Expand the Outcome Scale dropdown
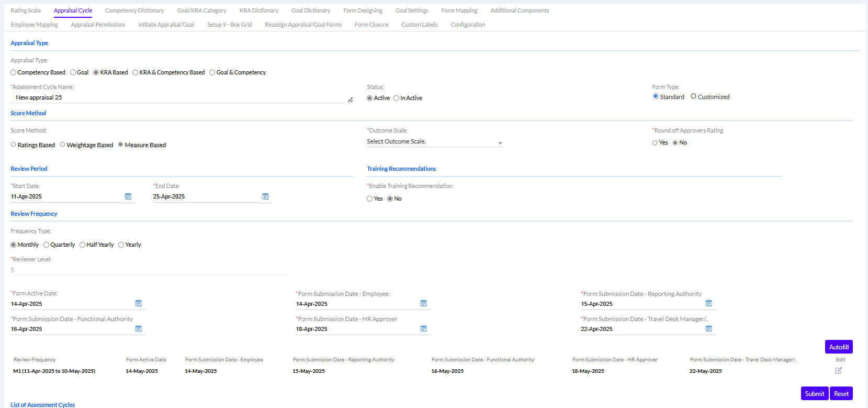The width and height of the screenshot is (868, 408). (435, 142)
